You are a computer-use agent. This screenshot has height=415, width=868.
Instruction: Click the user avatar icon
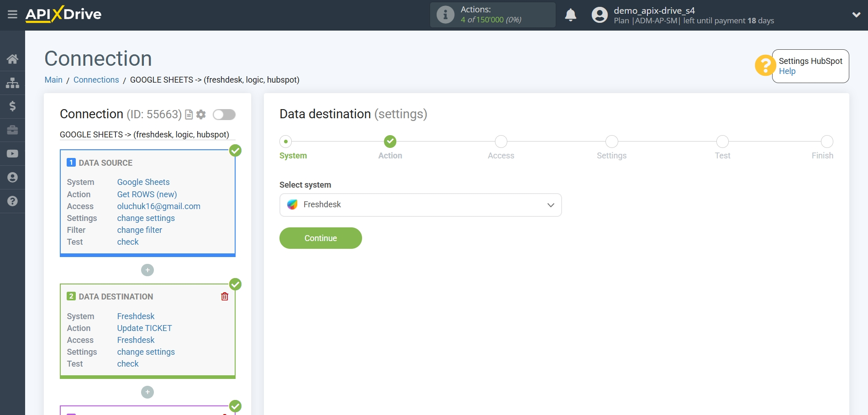pyautogui.click(x=600, y=15)
